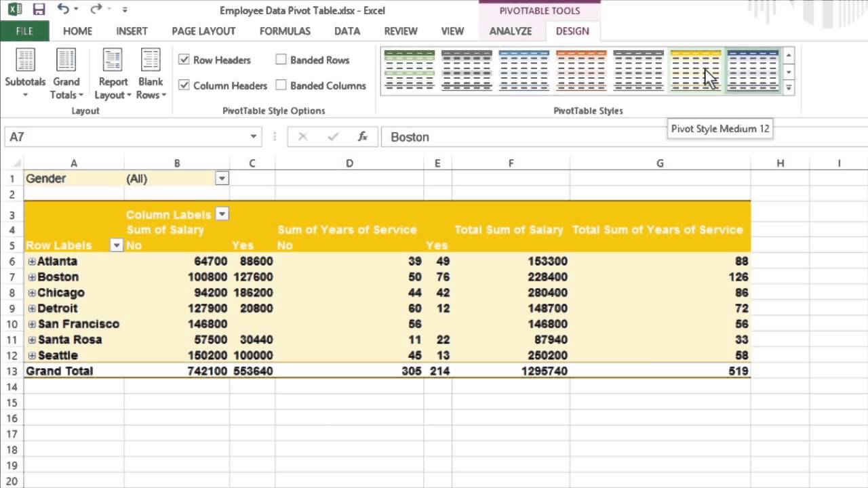868x488 pixels.
Task: Open the Gender filter dropdown
Action: click(x=222, y=178)
